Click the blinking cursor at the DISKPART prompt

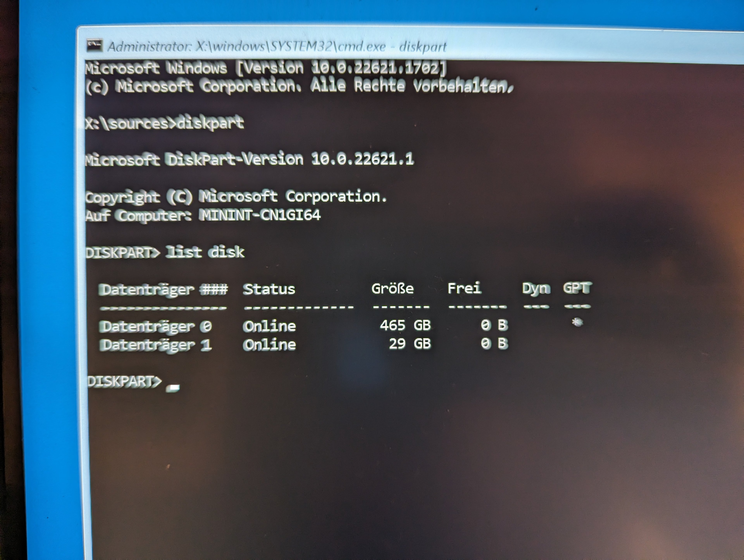pyautogui.click(x=173, y=388)
